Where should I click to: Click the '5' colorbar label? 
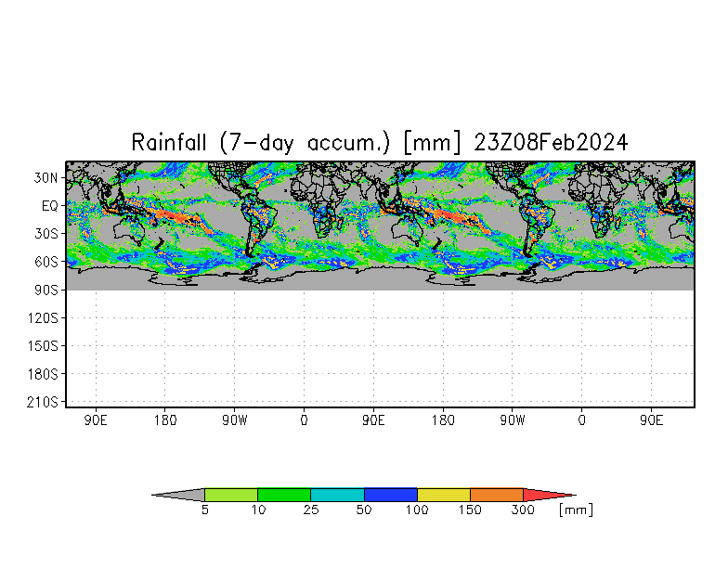pyautogui.click(x=204, y=510)
